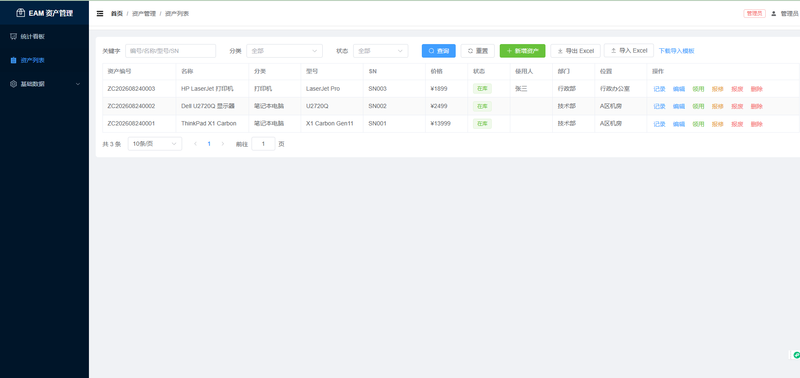Open the 10条/页 page size dropdown
Image resolution: width=800 pixels, height=378 pixels.
[x=155, y=144]
